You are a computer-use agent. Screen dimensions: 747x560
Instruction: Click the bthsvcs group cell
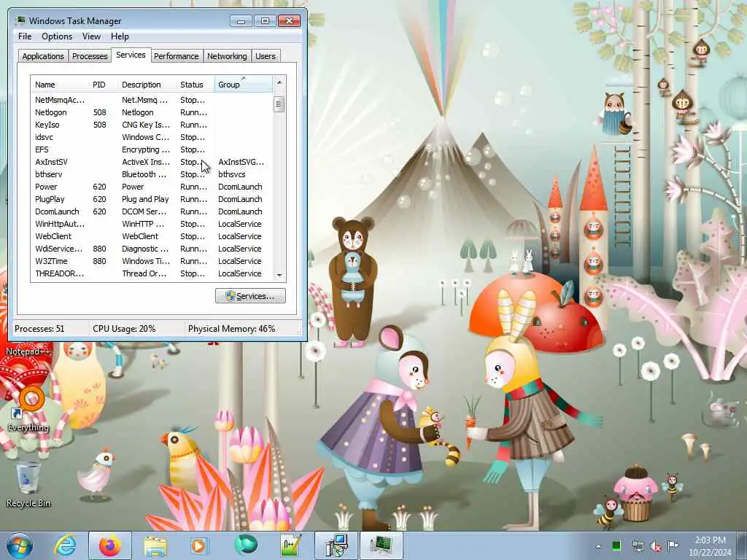pos(231,174)
